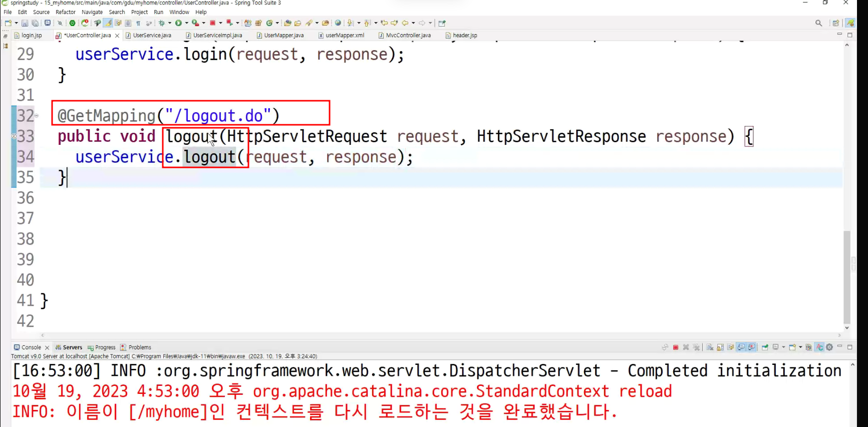
Task: Click the text "/logout.do" on line 32
Action: (x=218, y=116)
